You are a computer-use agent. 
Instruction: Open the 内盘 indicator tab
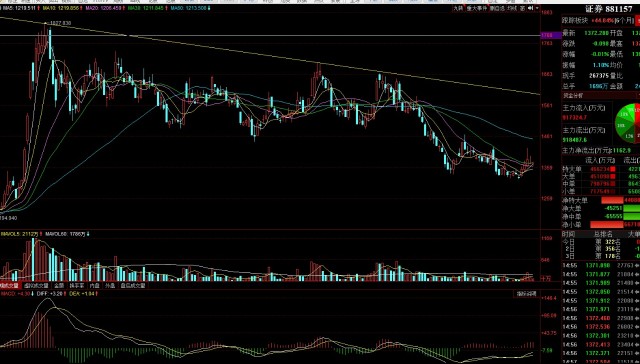click(95, 286)
